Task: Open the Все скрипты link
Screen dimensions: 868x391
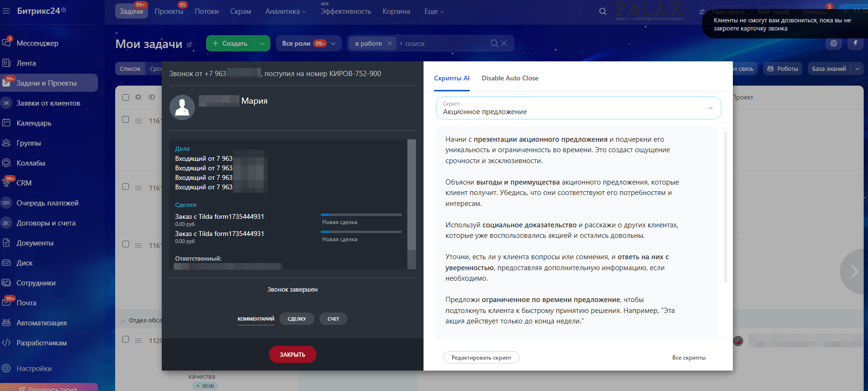Action: coord(689,358)
